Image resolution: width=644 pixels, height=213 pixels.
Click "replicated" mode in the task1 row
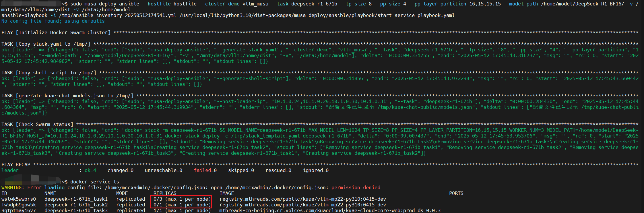131,199
